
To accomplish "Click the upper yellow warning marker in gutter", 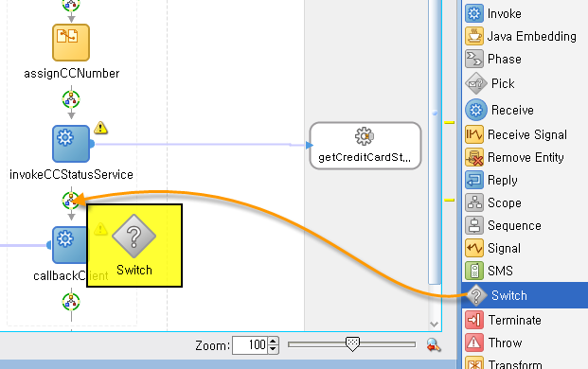I will (x=449, y=122).
